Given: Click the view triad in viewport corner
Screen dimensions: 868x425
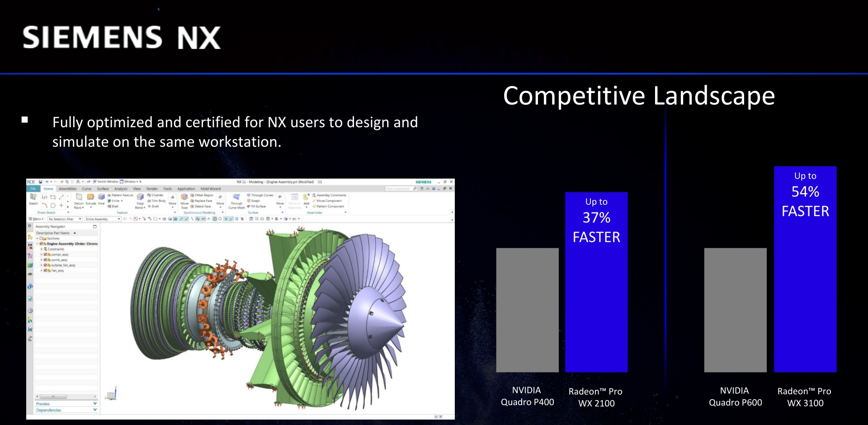Looking at the screenshot, I should point(112,394).
